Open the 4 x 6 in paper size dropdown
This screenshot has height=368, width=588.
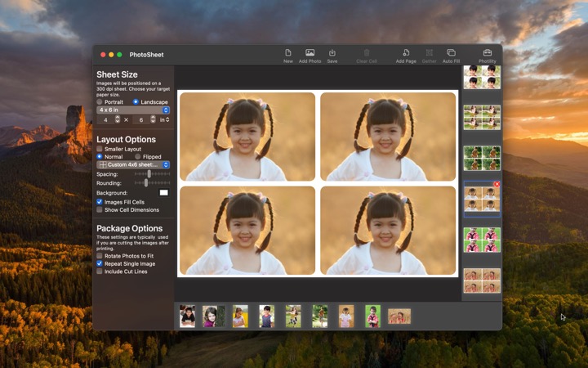tap(133, 110)
